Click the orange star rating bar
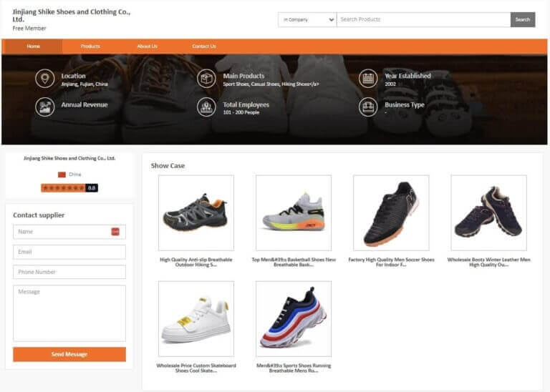This screenshot has width=550, height=392. pos(63,188)
